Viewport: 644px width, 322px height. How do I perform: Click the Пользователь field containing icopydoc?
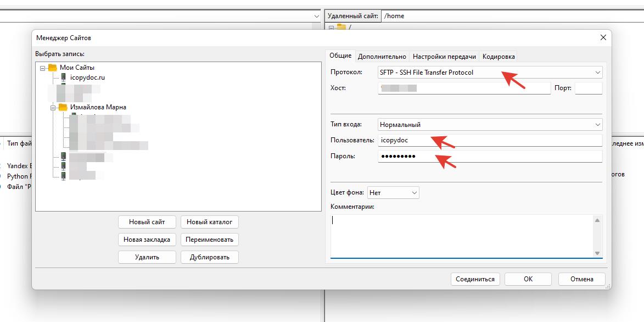[x=490, y=140]
